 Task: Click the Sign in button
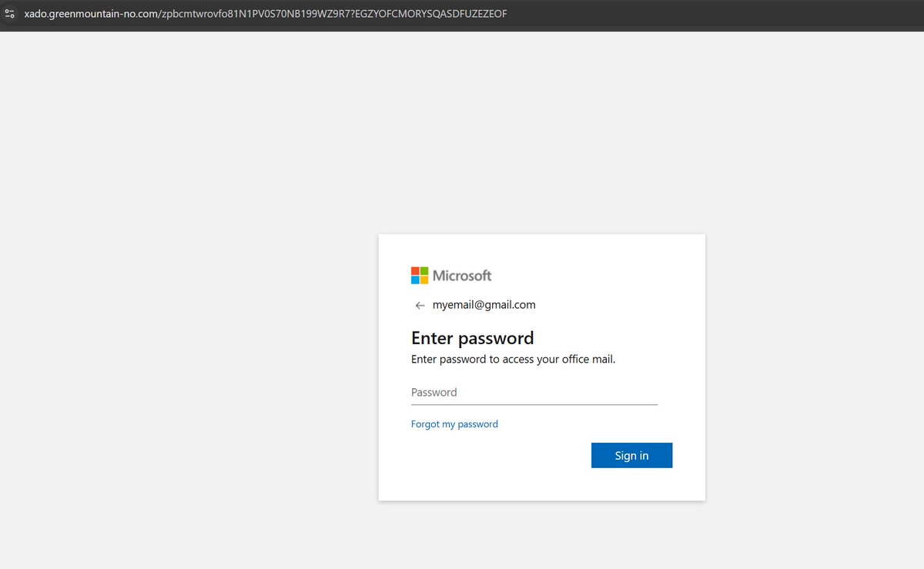click(631, 455)
